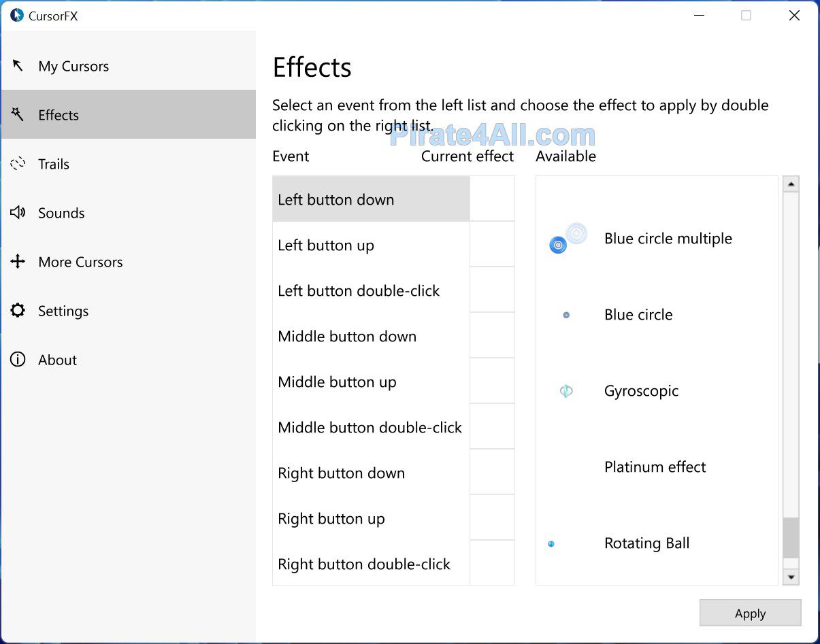Click the Sounds speaker icon
The height and width of the screenshot is (644, 820).
[18, 213]
